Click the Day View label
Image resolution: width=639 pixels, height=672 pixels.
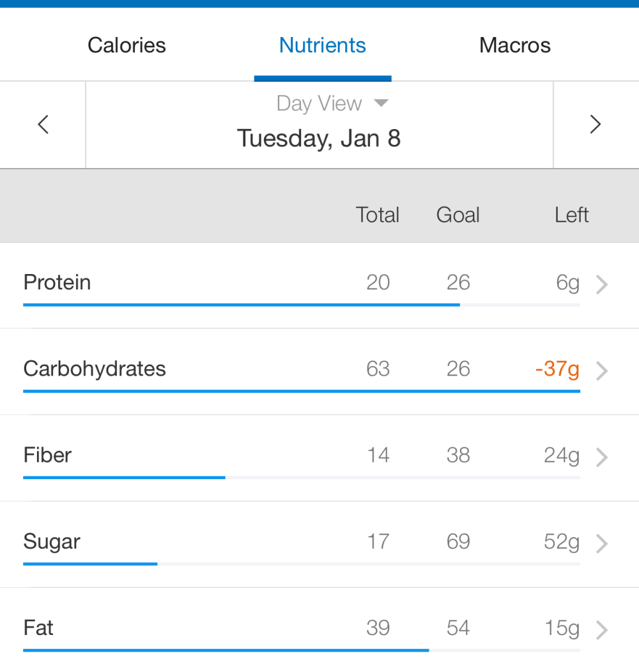pyautogui.click(x=319, y=103)
